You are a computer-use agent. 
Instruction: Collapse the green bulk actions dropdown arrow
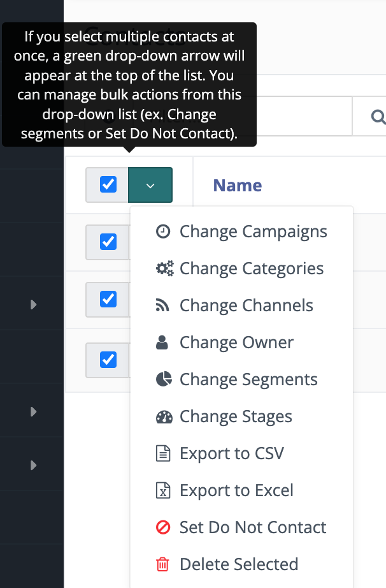pos(150,185)
